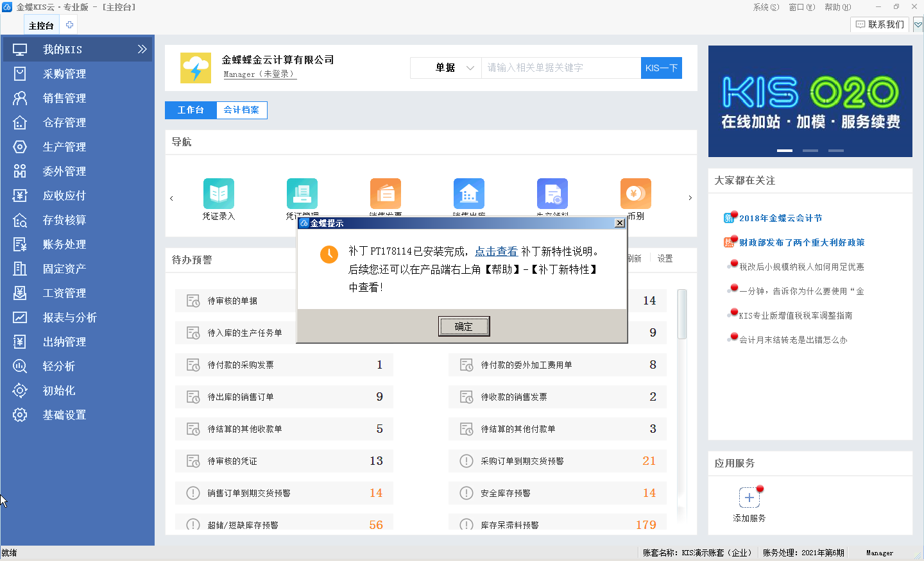Viewport: 924px width, 561px height.
Task: Open 待付款的采购发票 row
Action: (284, 365)
